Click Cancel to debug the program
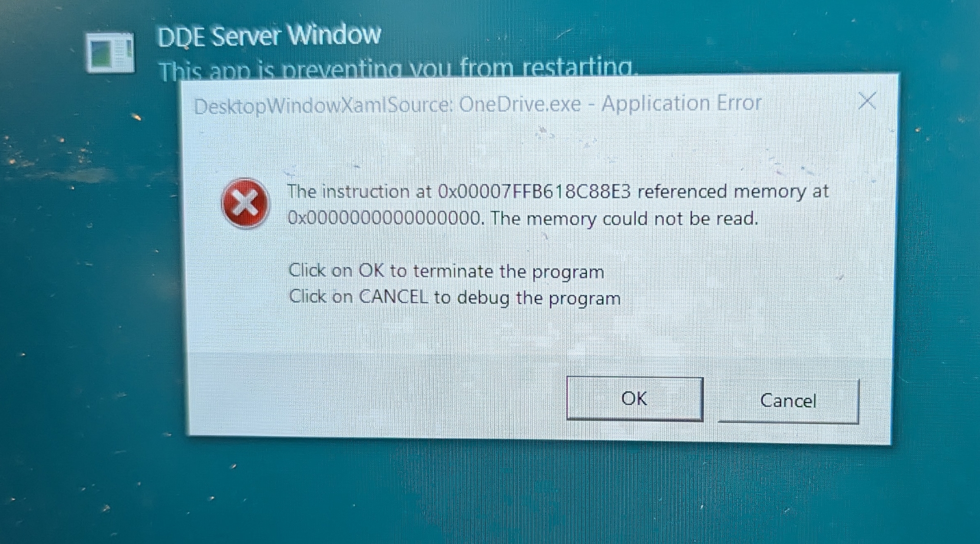 pyautogui.click(x=789, y=401)
